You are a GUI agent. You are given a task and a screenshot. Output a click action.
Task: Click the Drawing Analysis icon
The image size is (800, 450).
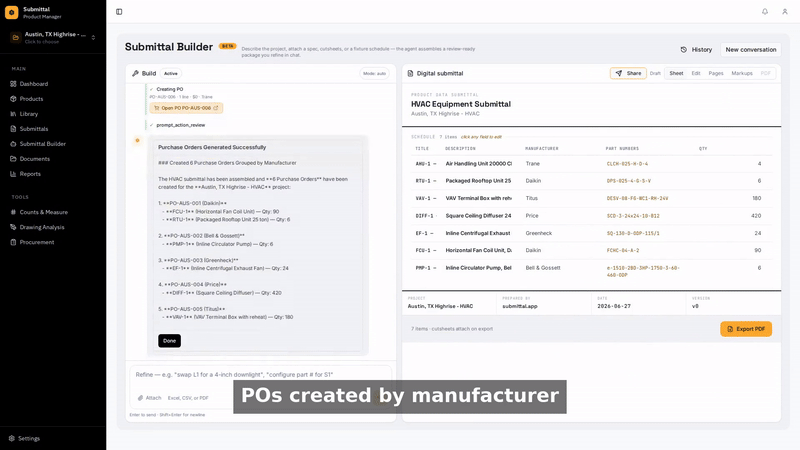[13, 227]
